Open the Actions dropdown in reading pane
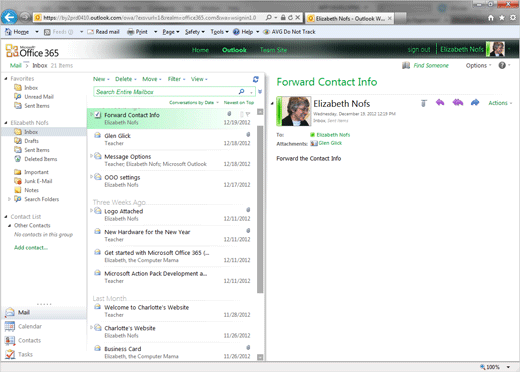Screen dimensions: 520x372 [500, 103]
